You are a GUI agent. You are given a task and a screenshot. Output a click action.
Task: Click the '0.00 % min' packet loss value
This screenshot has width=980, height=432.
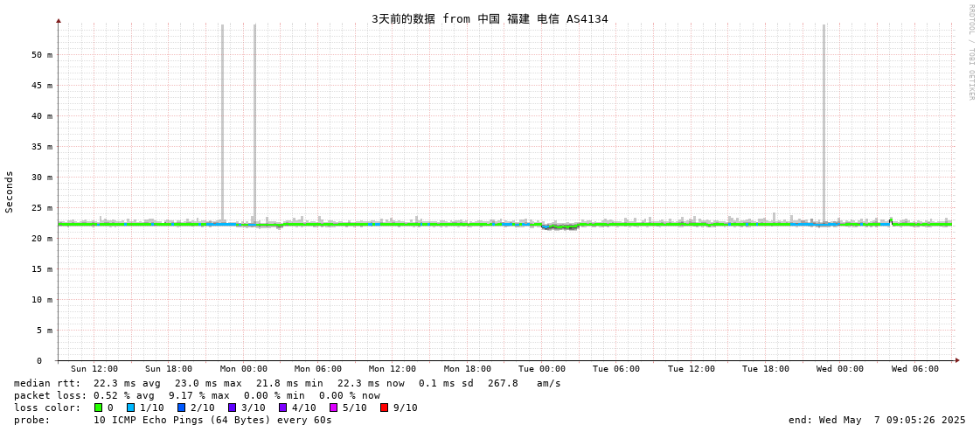[275, 396]
